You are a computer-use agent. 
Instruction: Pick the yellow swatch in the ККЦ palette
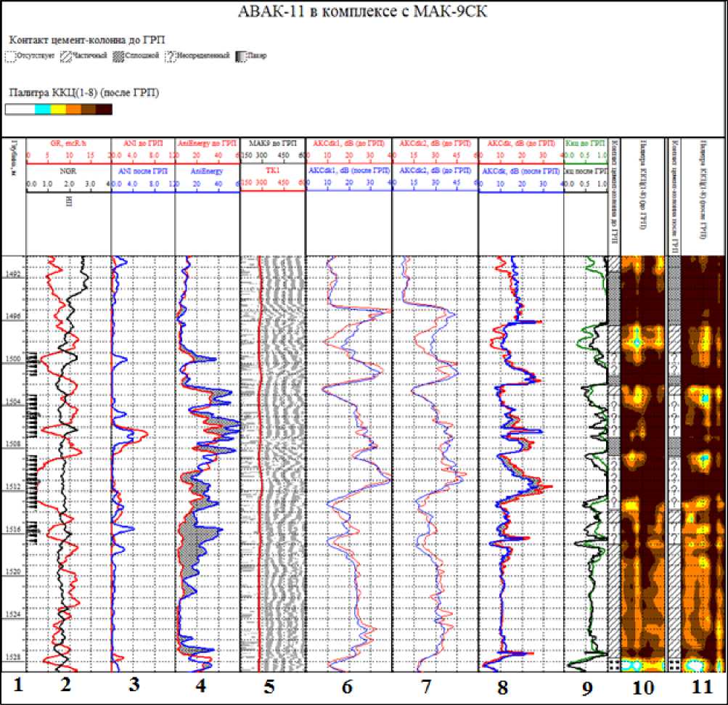[x=58, y=110]
